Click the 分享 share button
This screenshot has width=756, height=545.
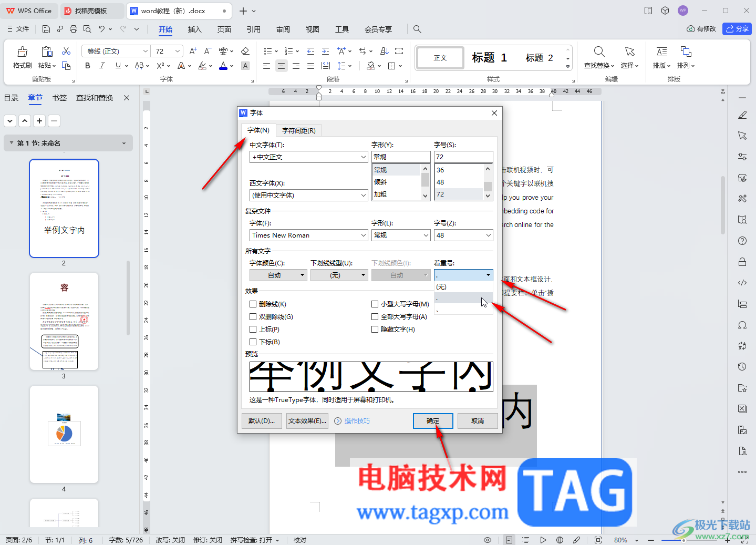coord(737,29)
